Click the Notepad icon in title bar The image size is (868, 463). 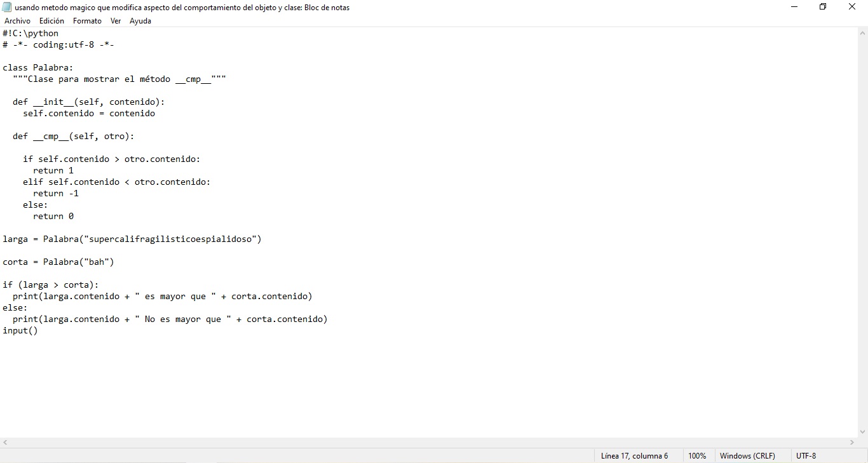point(7,8)
